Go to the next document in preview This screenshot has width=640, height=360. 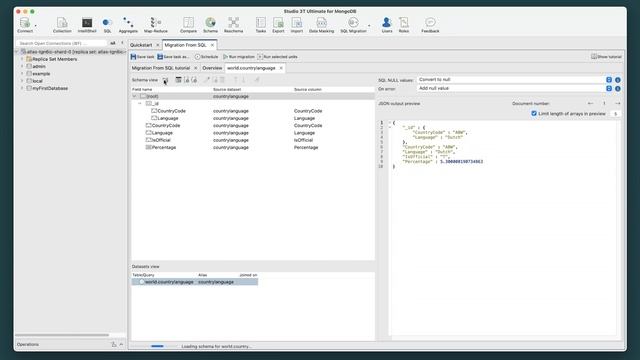(x=618, y=104)
